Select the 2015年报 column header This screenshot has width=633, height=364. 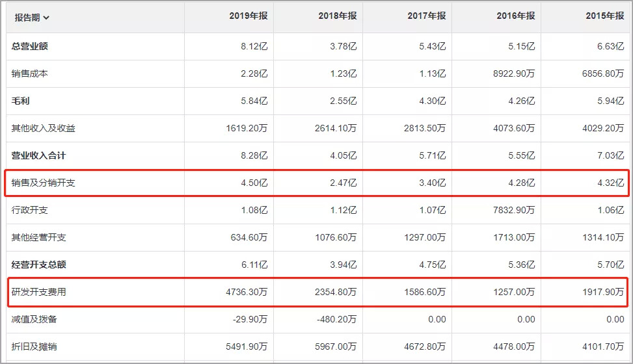604,17
